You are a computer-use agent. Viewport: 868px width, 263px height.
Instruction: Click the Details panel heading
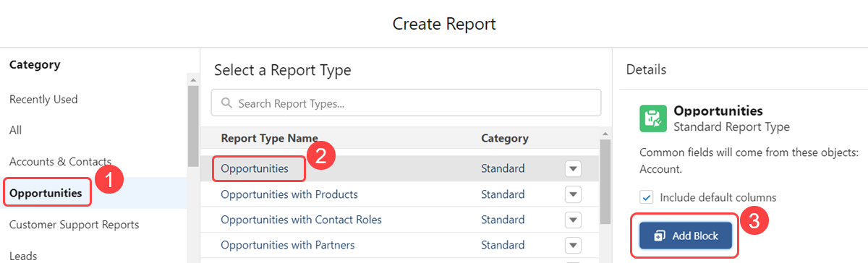[646, 70]
